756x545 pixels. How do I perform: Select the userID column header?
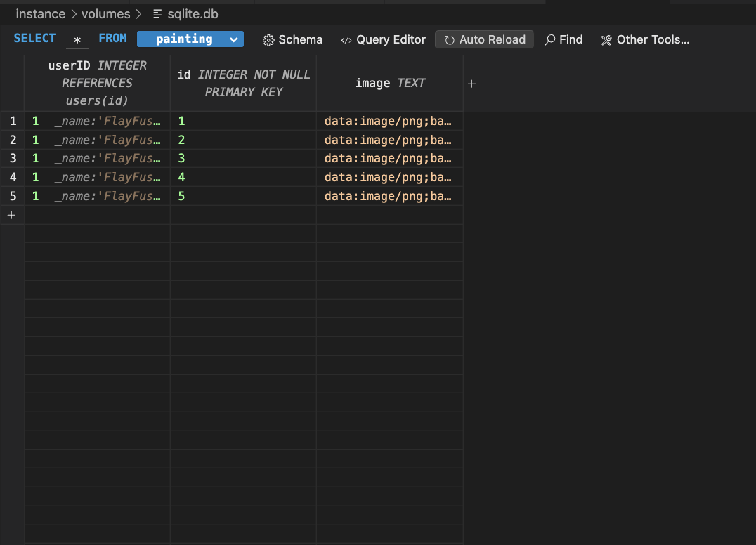[98, 83]
